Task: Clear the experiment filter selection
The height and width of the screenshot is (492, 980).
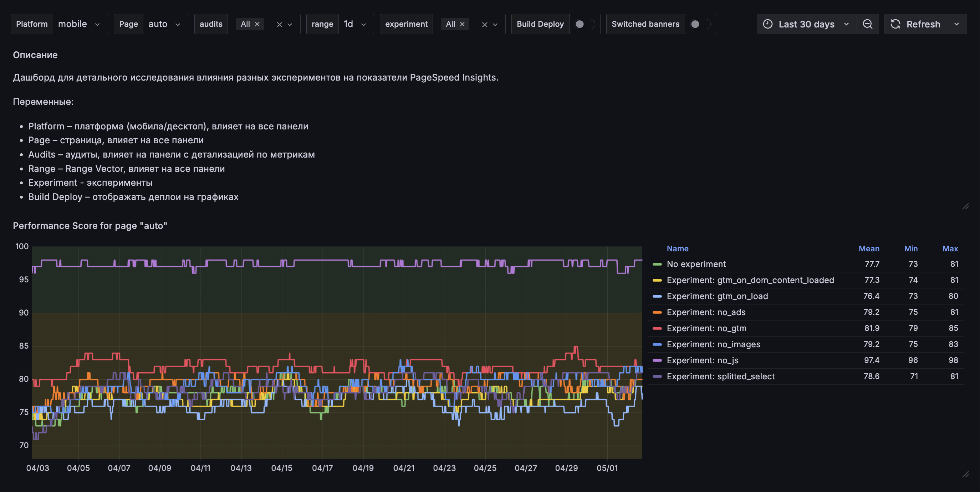Action: pyautogui.click(x=484, y=24)
